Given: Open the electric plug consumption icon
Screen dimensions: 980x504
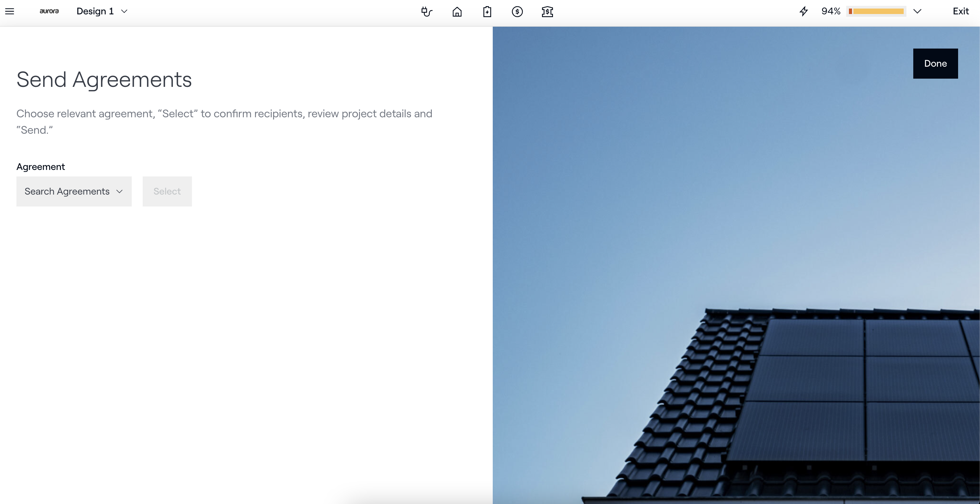Looking at the screenshot, I should (x=427, y=12).
